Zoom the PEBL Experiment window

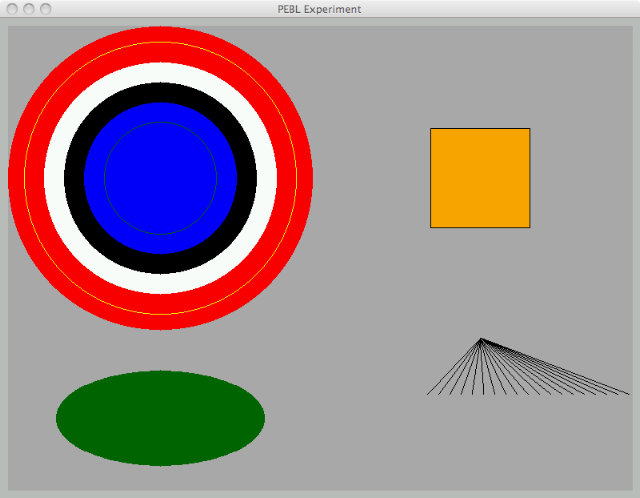(x=45, y=9)
